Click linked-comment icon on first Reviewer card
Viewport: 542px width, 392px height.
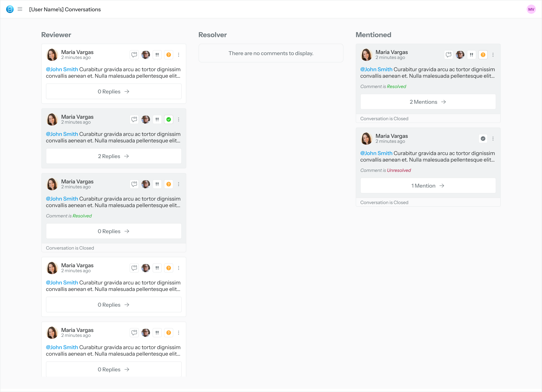pos(134,55)
